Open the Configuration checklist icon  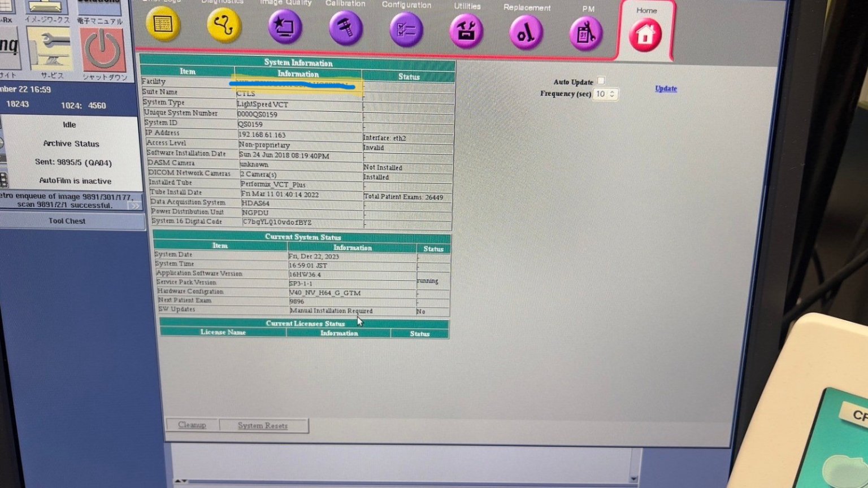point(406,30)
